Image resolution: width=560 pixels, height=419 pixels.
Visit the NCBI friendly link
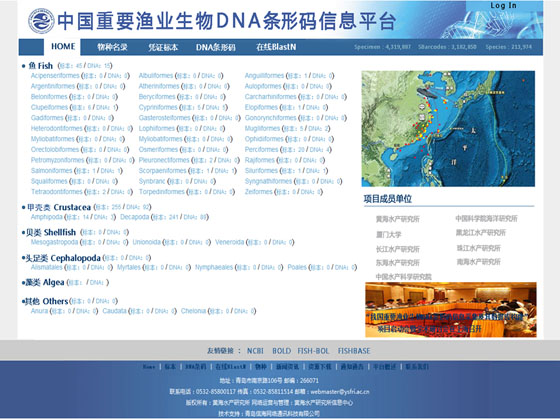[x=255, y=351]
